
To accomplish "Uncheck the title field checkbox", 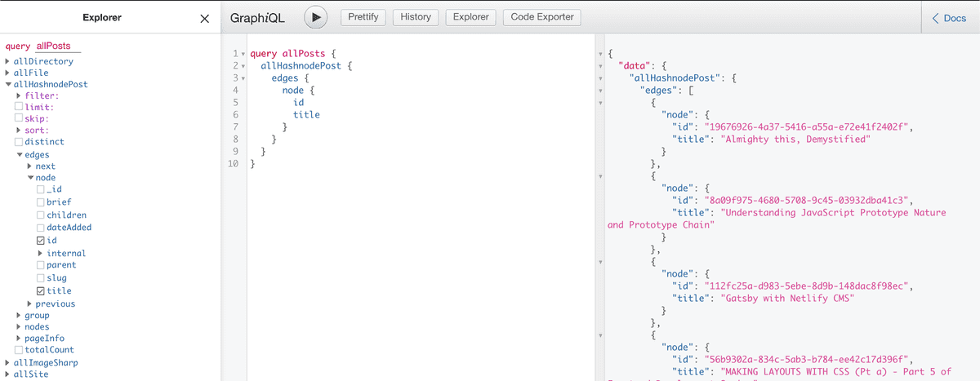I will pyautogui.click(x=41, y=290).
